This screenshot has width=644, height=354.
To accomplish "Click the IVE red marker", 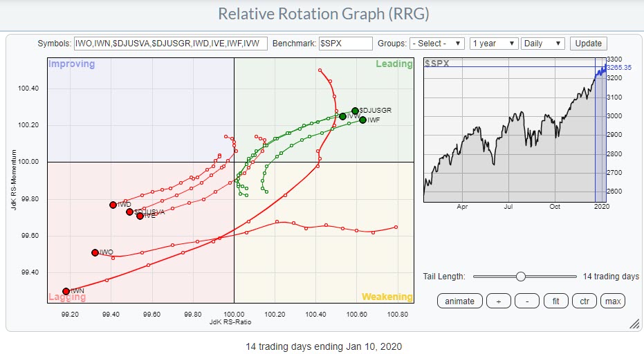I will [x=140, y=216].
